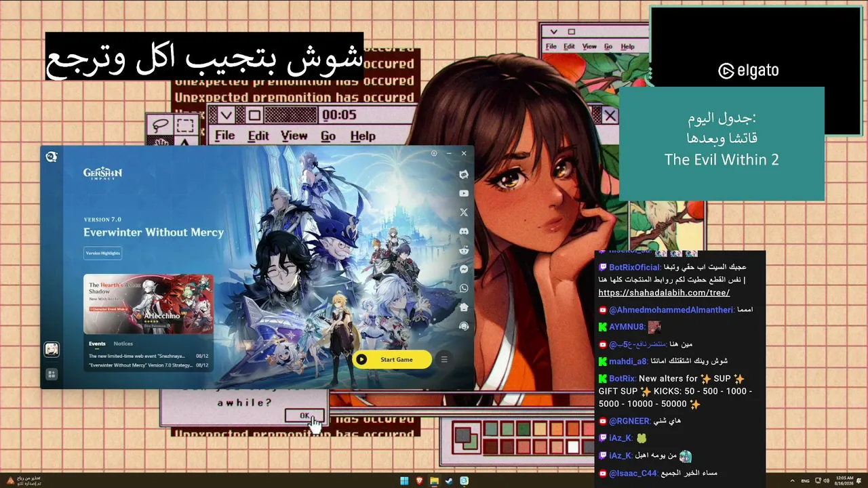Open the clock showing 12:03 AM
Image resolution: width=868 pixels, height=488 pixels.
845,481
